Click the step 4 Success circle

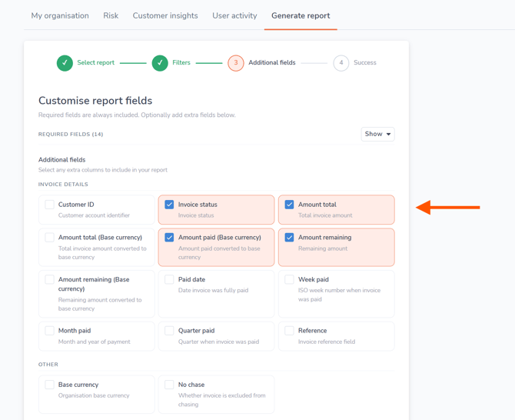point(341,63)
